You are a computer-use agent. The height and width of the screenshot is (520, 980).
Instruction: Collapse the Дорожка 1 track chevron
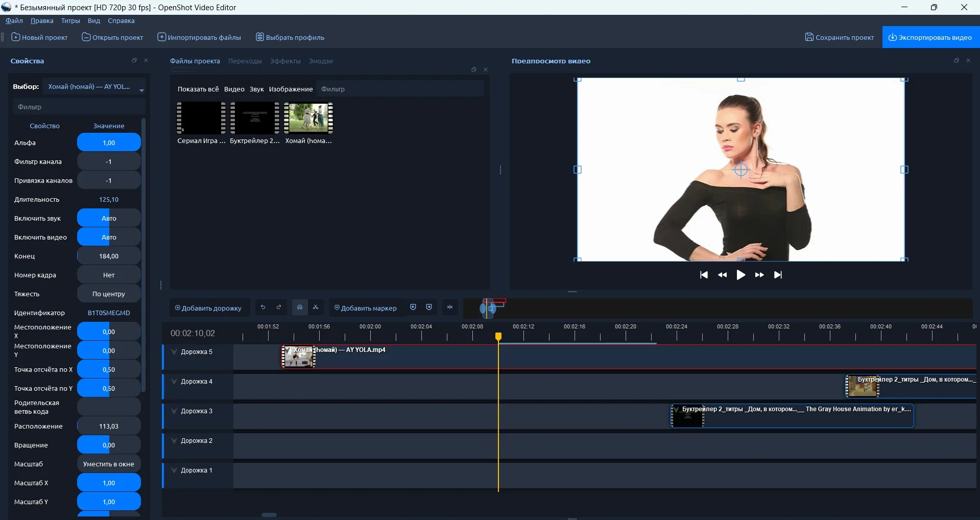point(174,470)
